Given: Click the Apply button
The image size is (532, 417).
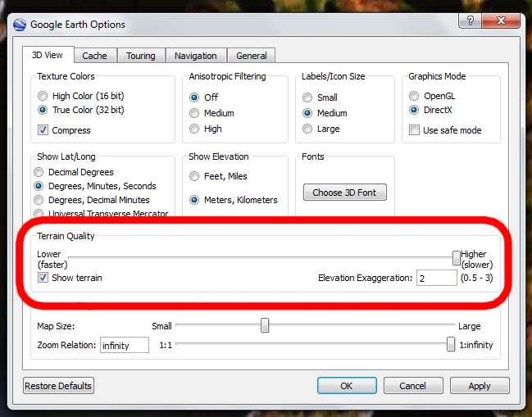Looking at the screenshot, I should pyautogui.click(x=480, y=386).
